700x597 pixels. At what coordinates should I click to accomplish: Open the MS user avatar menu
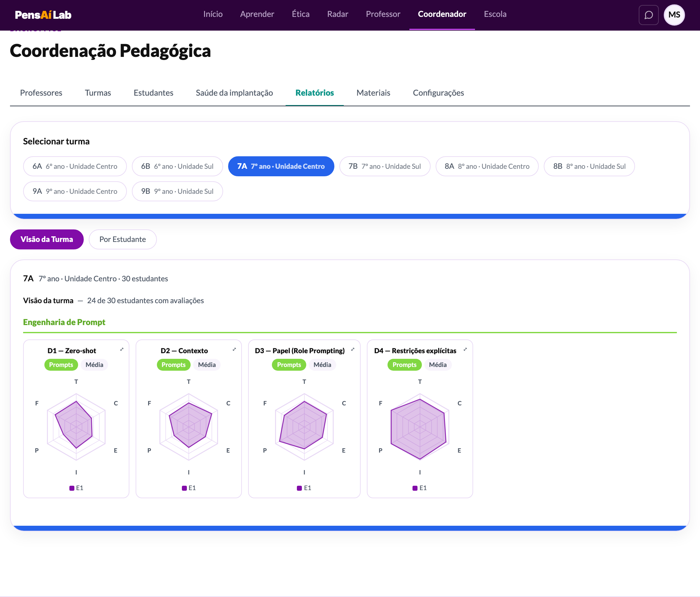pyautogui.click(x=674, y=15)
